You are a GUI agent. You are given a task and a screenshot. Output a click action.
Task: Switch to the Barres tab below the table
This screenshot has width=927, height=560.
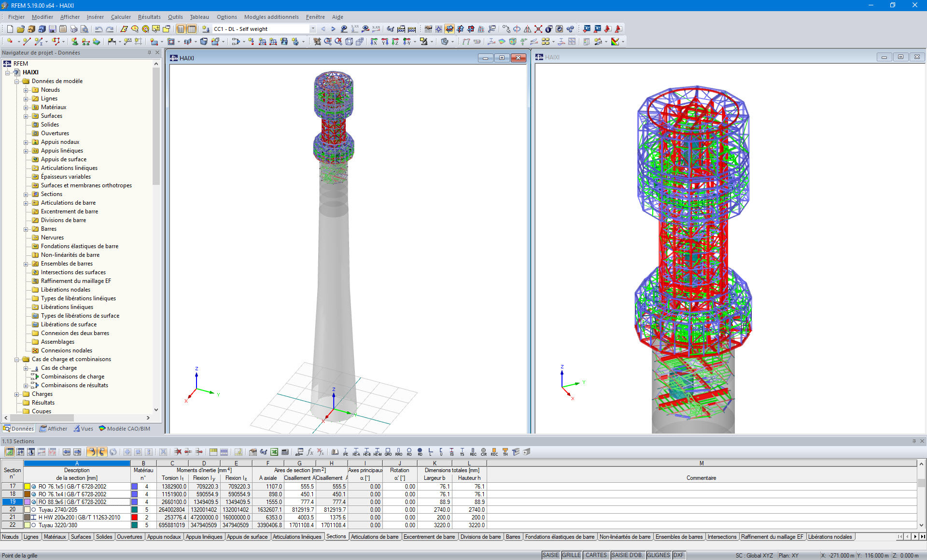click(513, 537)
